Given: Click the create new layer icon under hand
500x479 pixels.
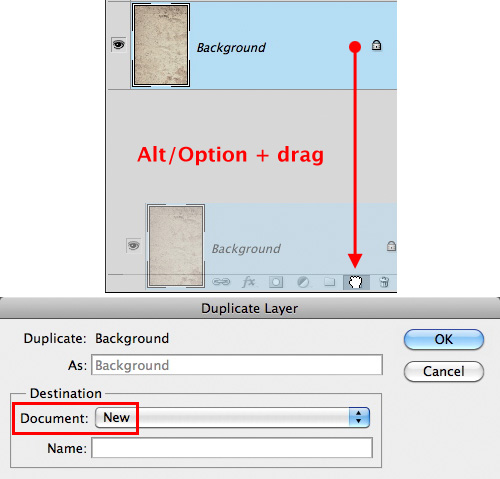Looking at the screenshot, I should click(356, 282).
